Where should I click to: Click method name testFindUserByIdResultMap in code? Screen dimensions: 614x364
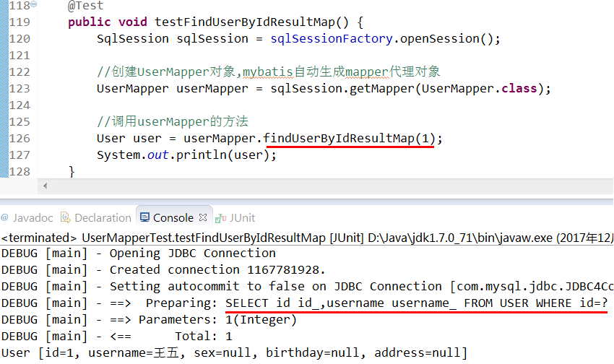245,22
